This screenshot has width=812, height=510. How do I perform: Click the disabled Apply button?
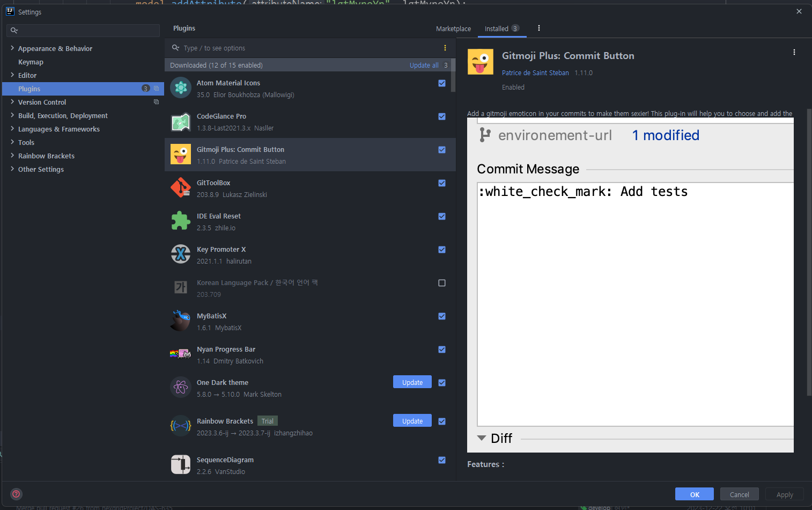click(785, 494)
